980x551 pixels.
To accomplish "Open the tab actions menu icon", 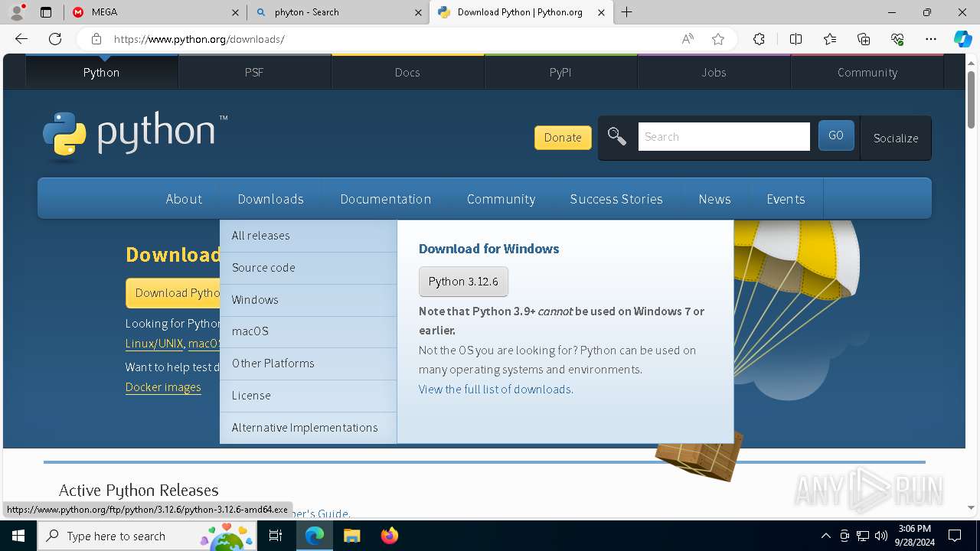I will point(46,12).
